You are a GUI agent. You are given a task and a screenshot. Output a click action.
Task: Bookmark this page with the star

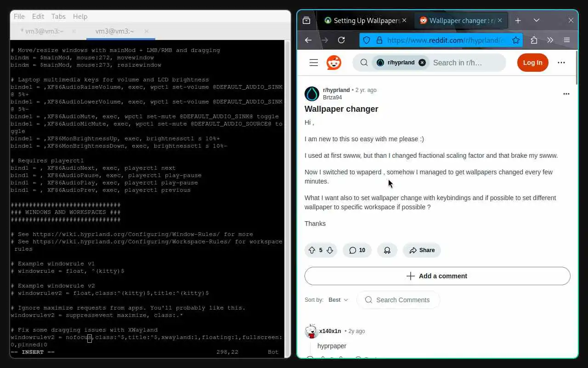coord(516,40)
